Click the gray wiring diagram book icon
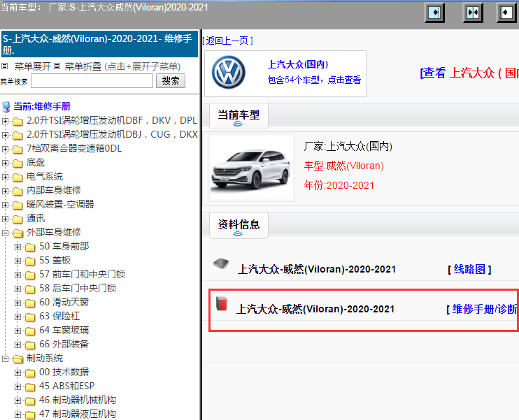The width and height of the screenshot is (519, 420). point(221,263)
